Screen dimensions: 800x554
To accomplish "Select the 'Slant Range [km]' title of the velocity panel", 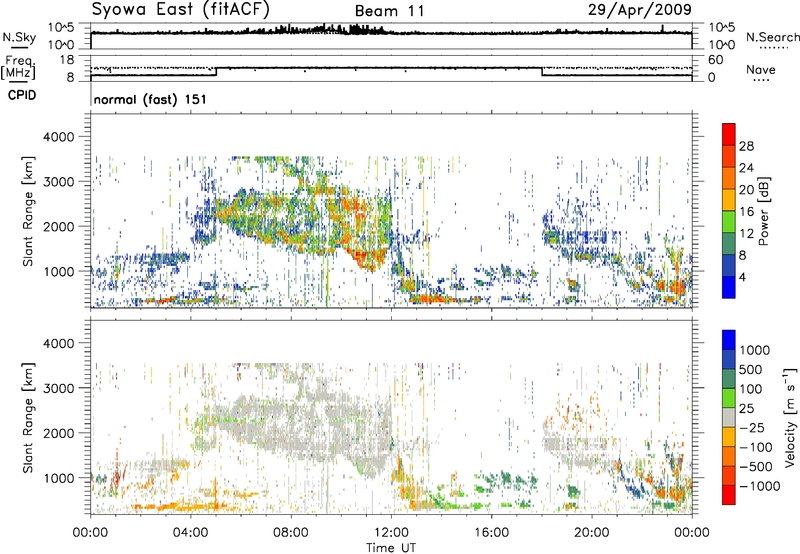I will (28, 417).
